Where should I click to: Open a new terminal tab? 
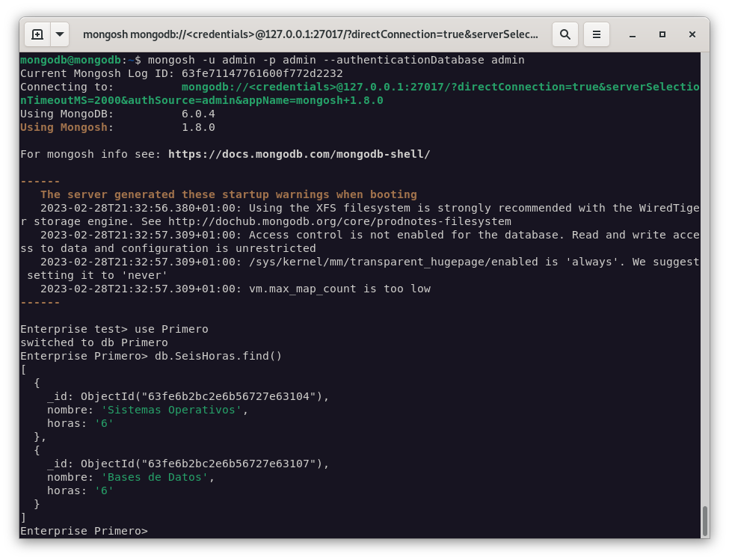pos(37,34)
